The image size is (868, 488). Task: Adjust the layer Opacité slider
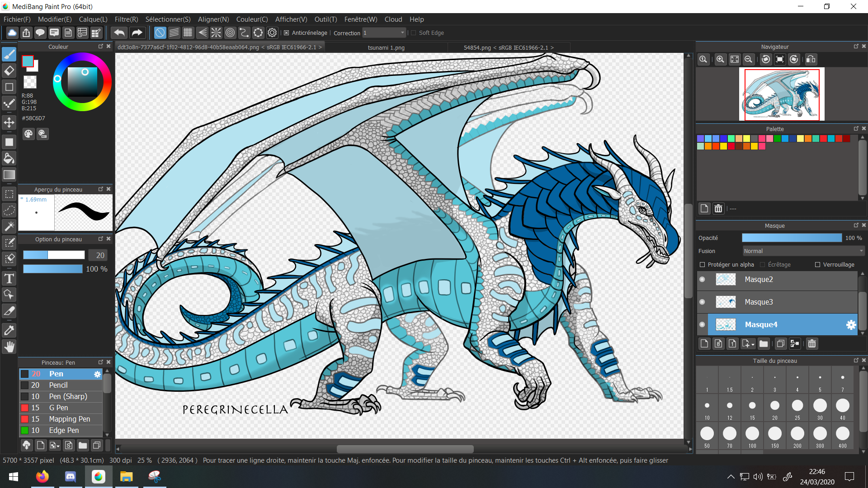(x=791, y=238)
